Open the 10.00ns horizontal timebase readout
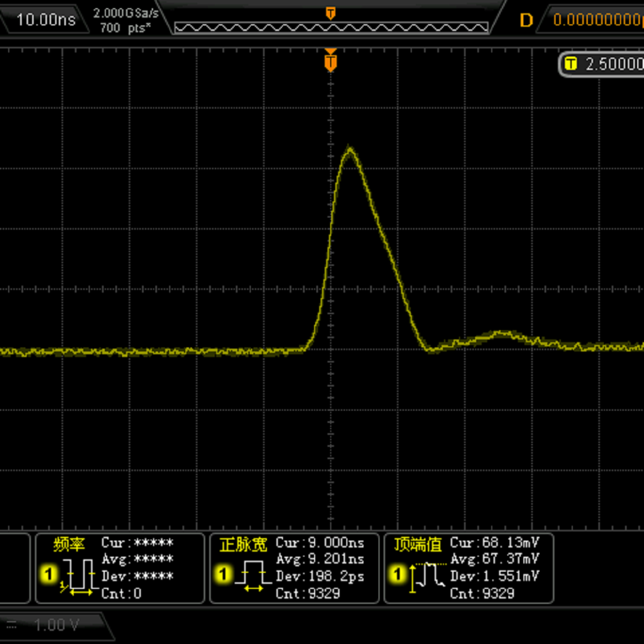This screenshot has height=644, width=644. point(46,20)
